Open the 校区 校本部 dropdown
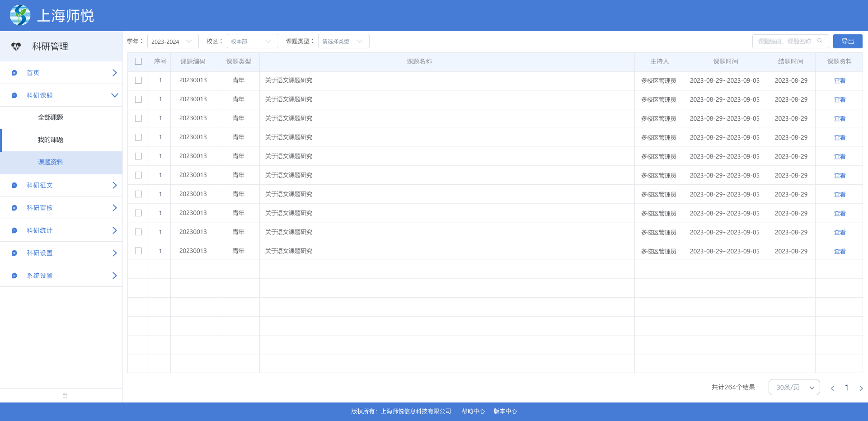This screenshot has width=868, height=421. pos(252,42)
